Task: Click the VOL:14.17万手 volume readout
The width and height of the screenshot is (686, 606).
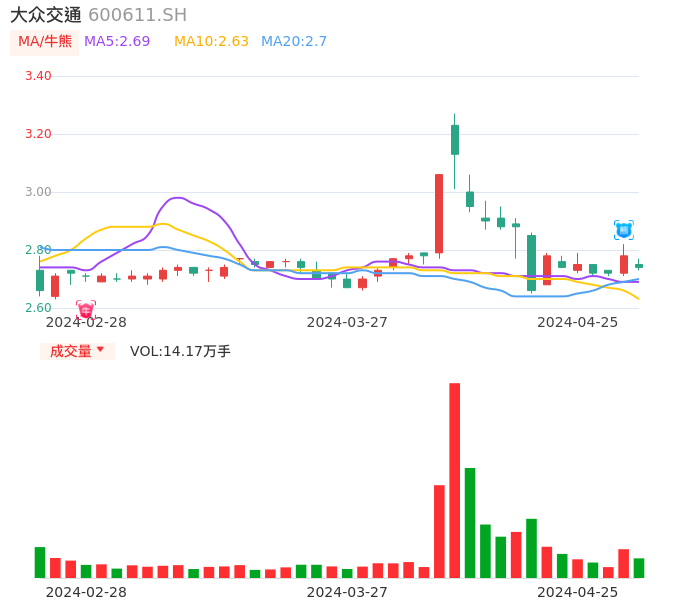Action: tap(180, 351)
